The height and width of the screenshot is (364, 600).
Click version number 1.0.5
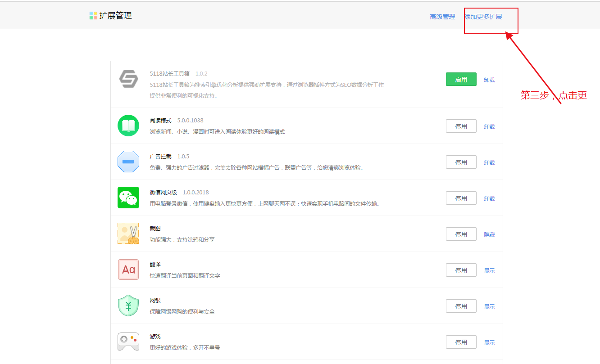click(183, 156)
